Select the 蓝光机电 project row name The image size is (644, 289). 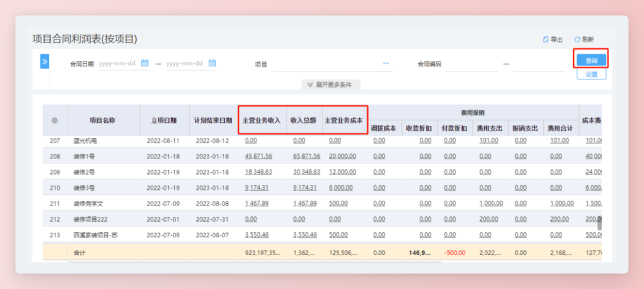[x=84, y=141]
